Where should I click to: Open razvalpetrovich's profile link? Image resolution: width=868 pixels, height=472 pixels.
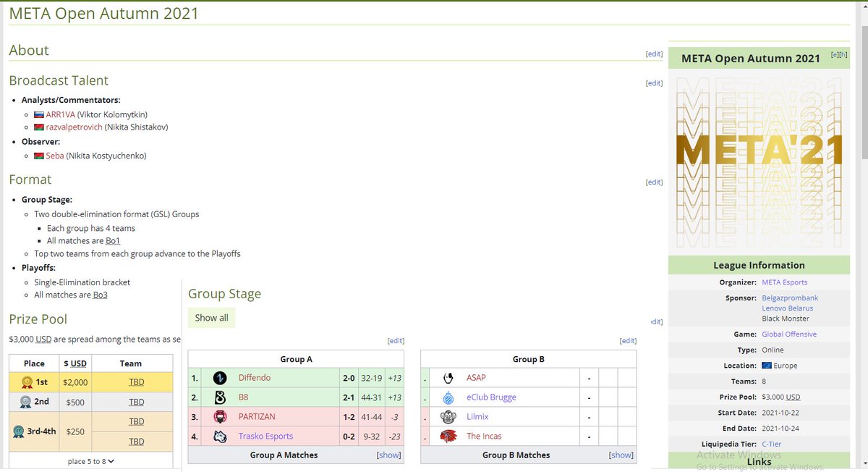(x=75, y=127)
